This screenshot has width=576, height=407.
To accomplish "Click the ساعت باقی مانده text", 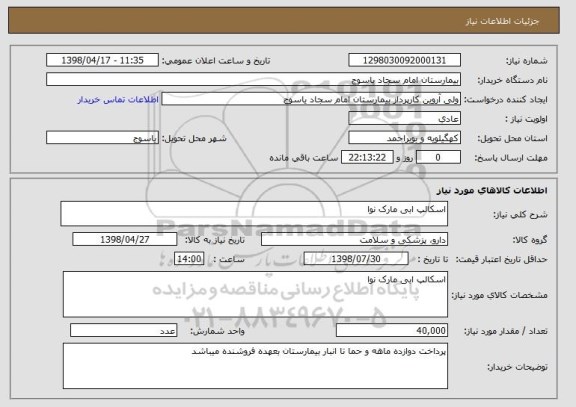I will point(304,158).
